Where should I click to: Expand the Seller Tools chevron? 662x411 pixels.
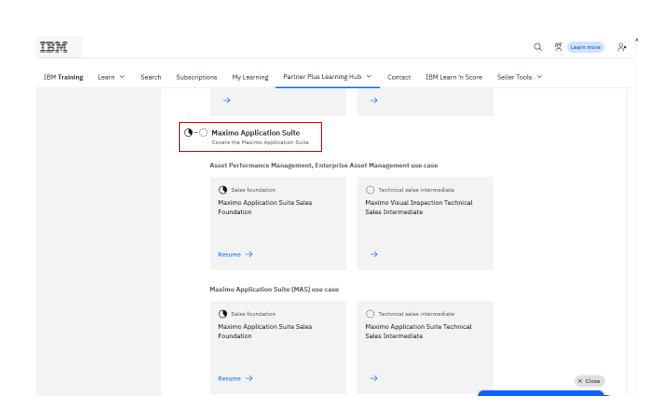[540, 77]
